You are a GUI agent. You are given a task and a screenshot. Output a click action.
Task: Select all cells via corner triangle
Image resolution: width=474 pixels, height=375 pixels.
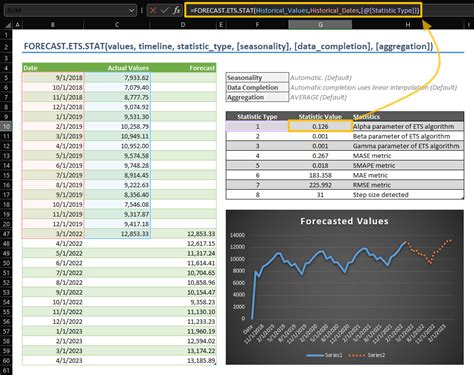[7, 24]
